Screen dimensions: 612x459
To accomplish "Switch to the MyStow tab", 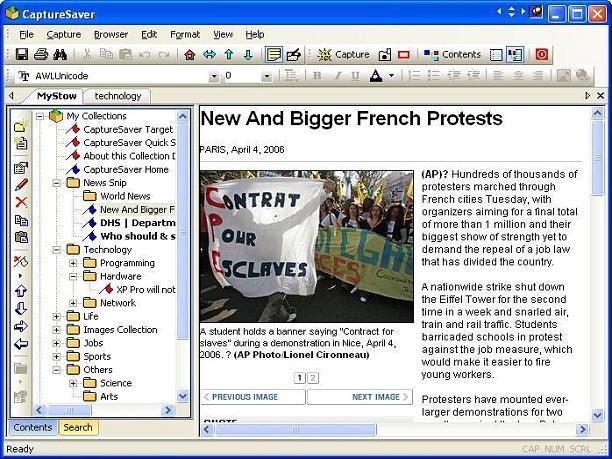I will pyautogui.click(x=57, y=96).
